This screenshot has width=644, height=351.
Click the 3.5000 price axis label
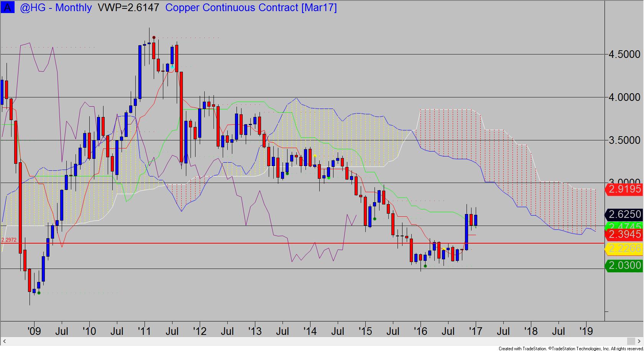coord(624,140)
